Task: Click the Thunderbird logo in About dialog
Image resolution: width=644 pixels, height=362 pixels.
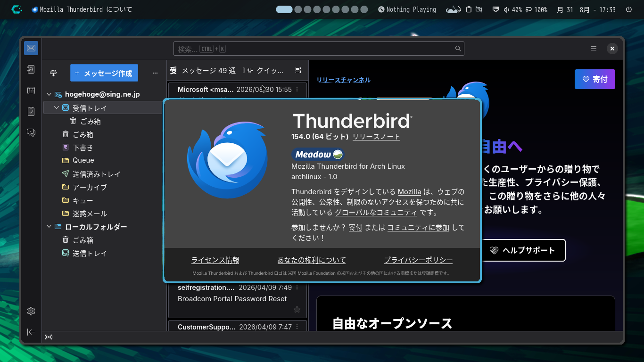Action: pos(228,159)
